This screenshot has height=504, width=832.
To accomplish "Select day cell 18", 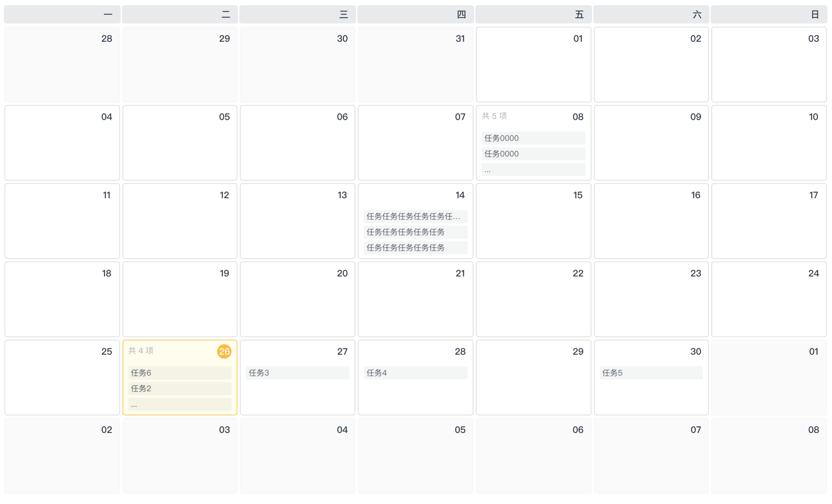I will pos(62,299).
